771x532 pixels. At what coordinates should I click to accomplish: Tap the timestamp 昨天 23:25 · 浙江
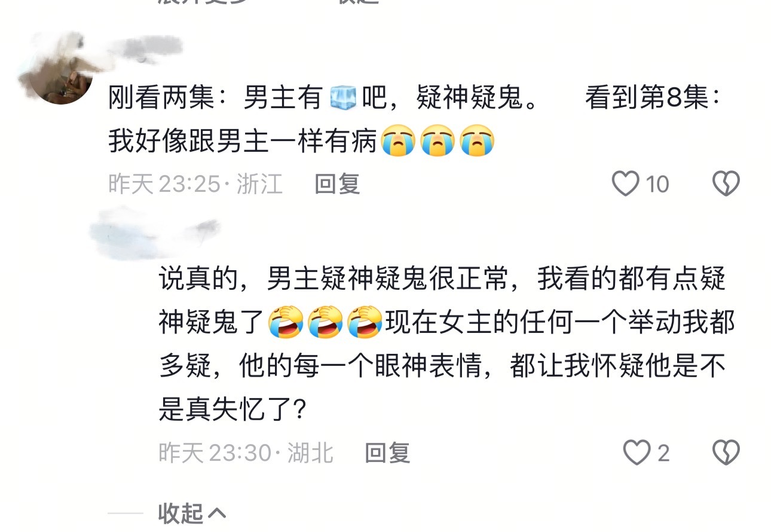coord(195,184)
